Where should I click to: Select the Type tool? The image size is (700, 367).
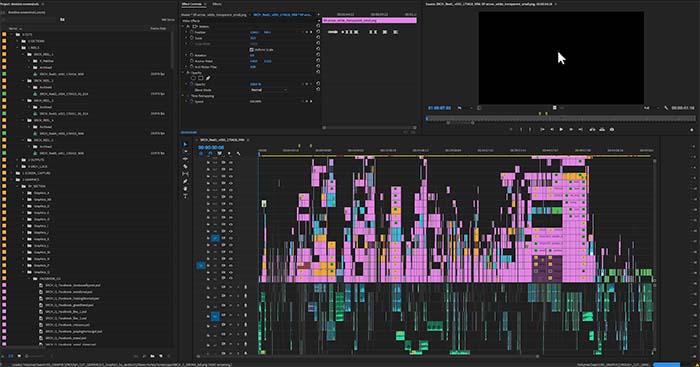(x=185, y=196)
